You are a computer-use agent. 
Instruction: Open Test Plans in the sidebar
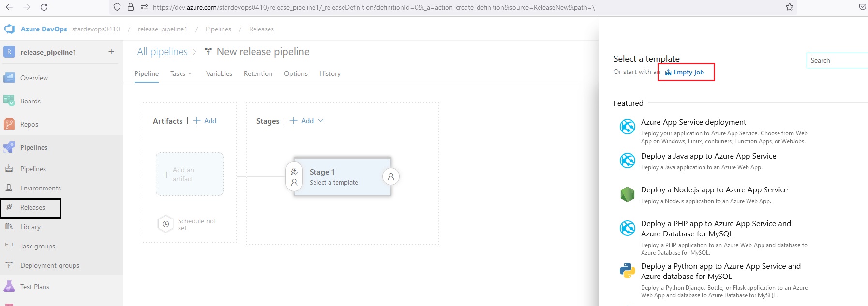[35, 287]
